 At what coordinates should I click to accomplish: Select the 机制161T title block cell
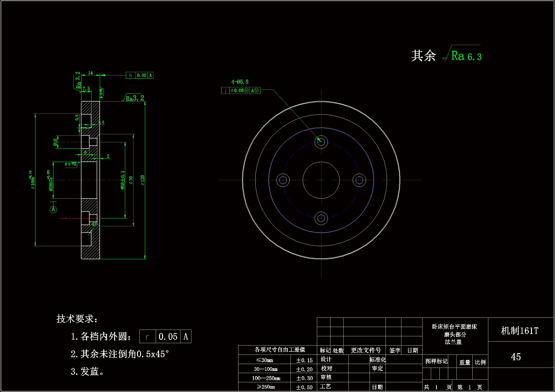[519, 331]
